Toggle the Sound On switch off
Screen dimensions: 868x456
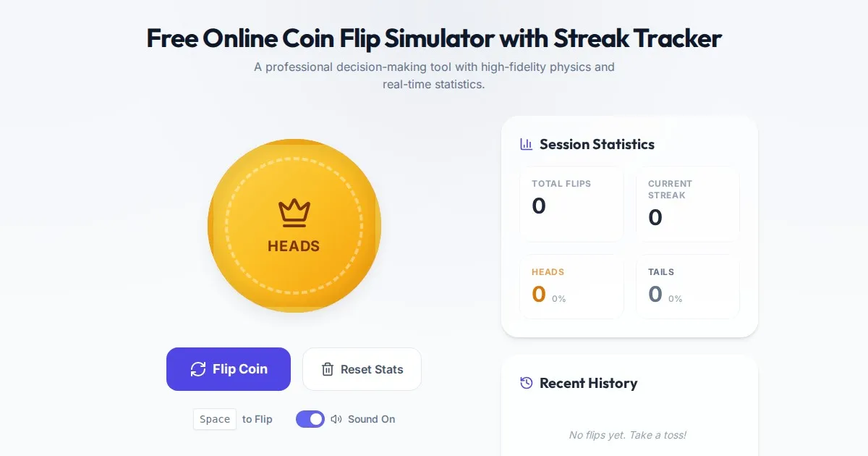[x=310, y=419]
